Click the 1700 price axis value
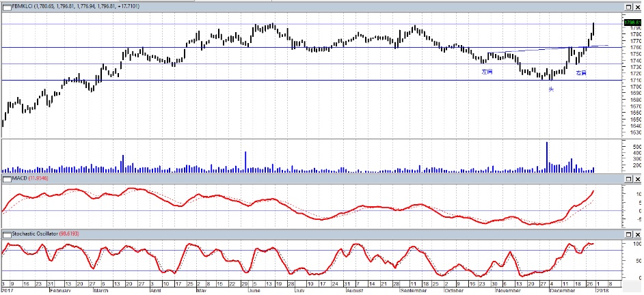Viewport: 644px width, 295px height. (x=636, y=87)
